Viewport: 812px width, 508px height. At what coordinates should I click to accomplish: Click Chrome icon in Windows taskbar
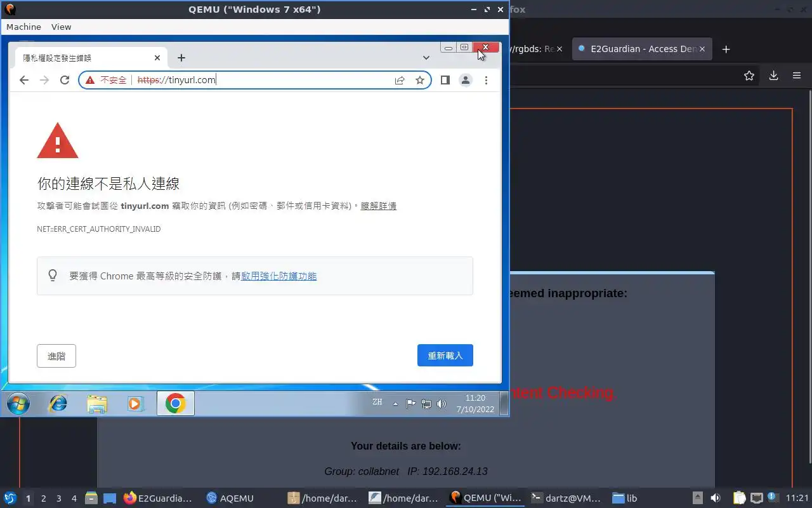pyautogui.click(x=175, y=404)
